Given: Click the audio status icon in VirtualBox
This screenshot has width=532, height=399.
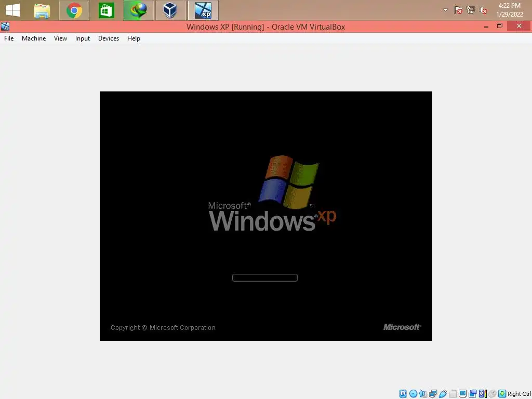Looking at the screenshot, I should click(x=423, y=394).
